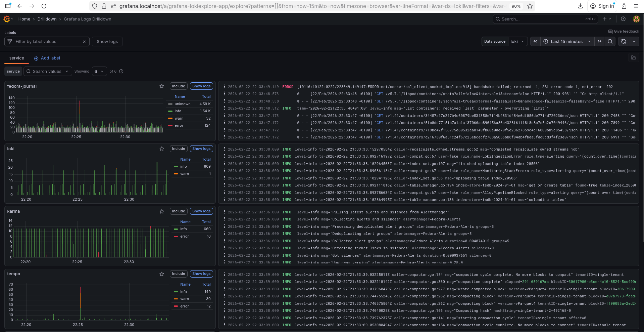Favorite the karma service
This screenshot has width=644, height=332.
click(x=162, y=211)
